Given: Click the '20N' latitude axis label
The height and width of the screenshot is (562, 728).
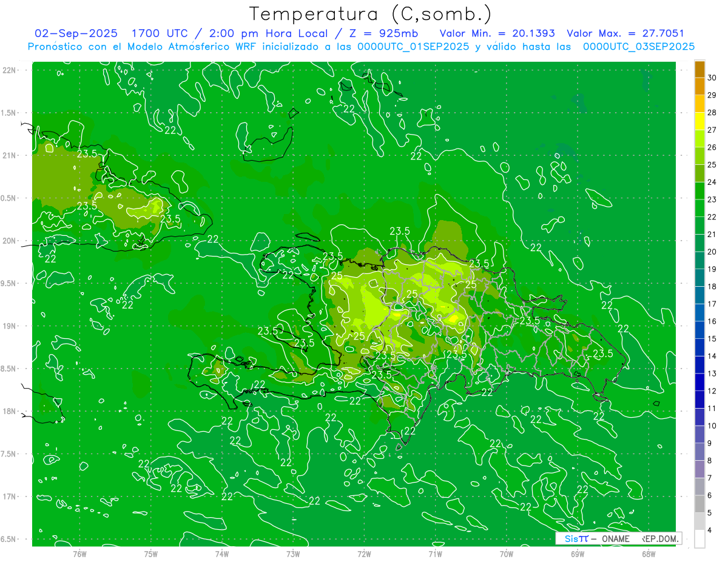Looking at the screenshot, I should click(x=10, y=241).
